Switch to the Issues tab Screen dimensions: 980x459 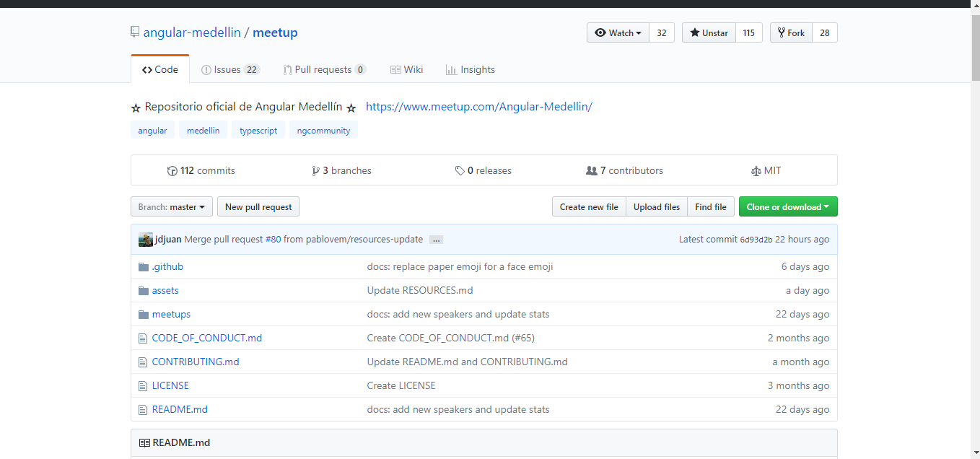click(x=230, y=69)
